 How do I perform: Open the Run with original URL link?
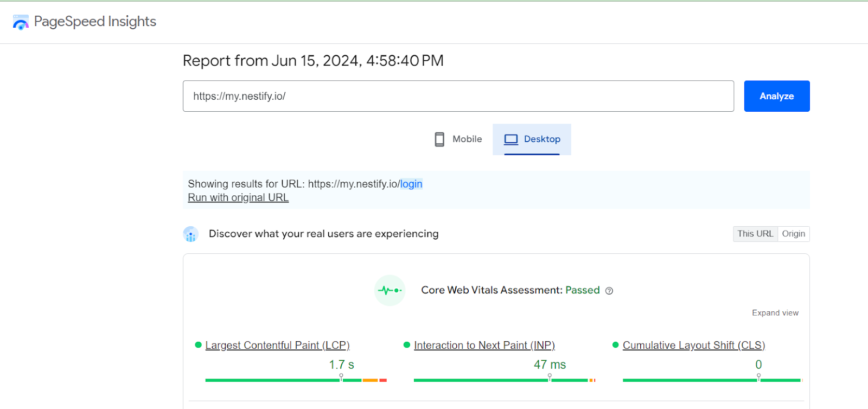[238, 197]
